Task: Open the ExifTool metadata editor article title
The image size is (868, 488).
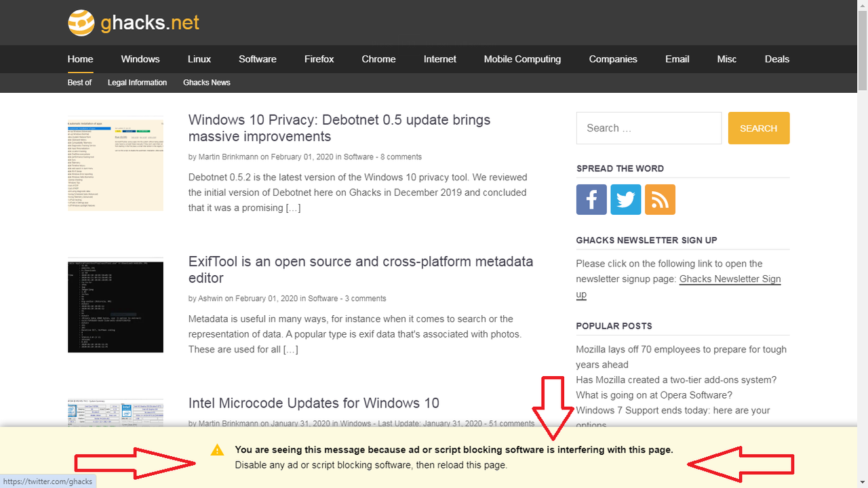Action: (x=361, y=270)
